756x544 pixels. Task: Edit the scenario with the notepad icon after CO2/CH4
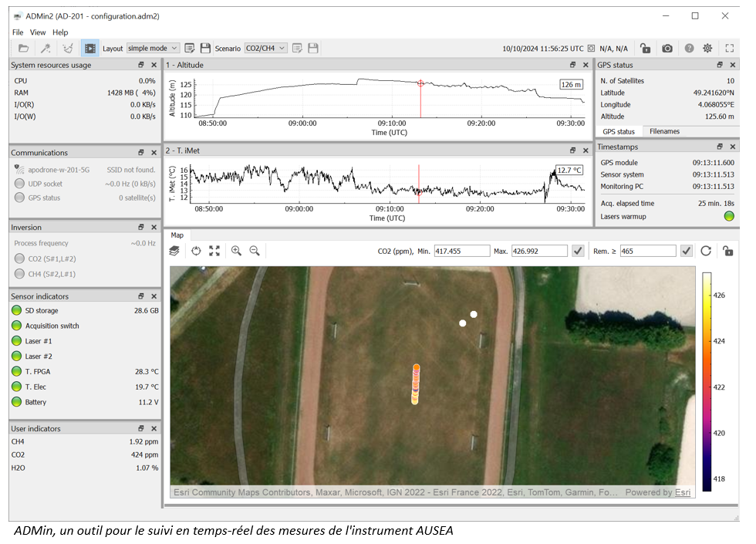pyautogui.click(x=298, y=48)
